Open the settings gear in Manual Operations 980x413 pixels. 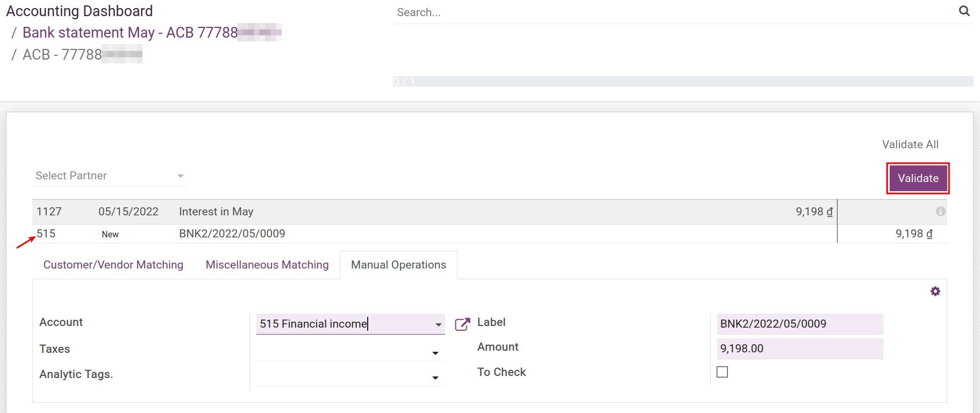[x=935, y=291]
